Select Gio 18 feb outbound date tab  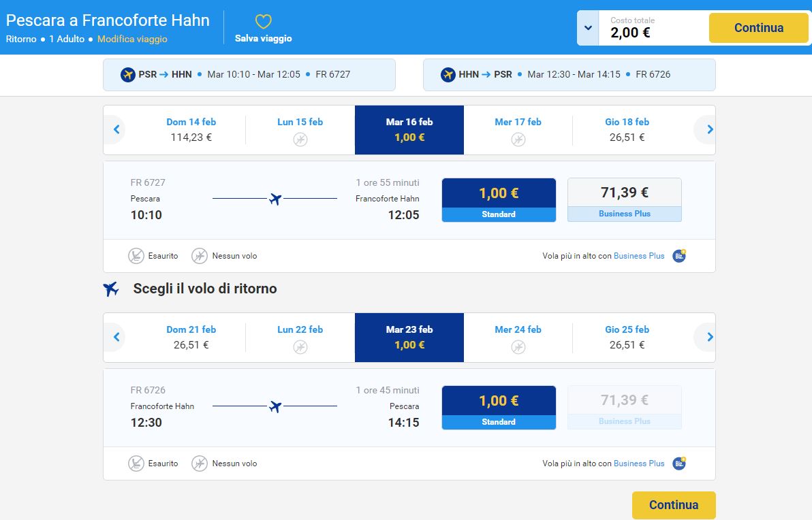pos(627,129)
